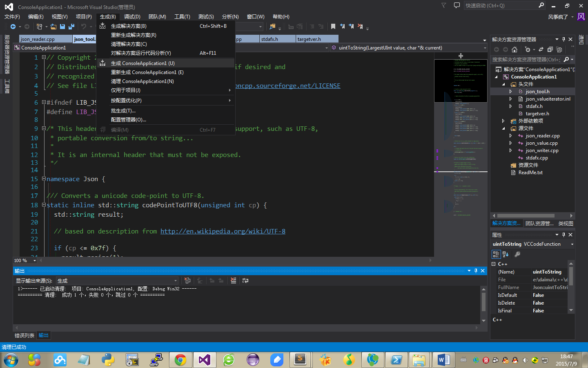Switch to the targetver.h tab
Image resolution: width=588 pixels, height=368 pixels.
click(317, 39)
